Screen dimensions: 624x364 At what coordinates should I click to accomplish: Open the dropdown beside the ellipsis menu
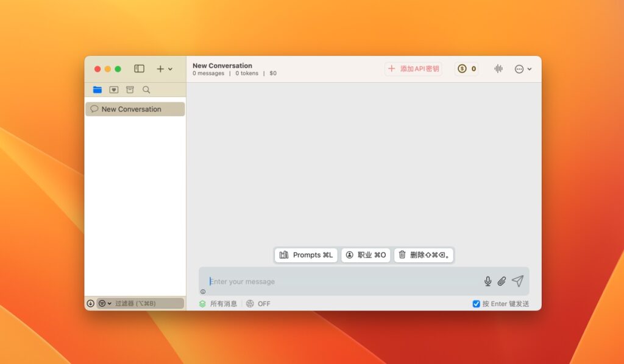[530, 69]
